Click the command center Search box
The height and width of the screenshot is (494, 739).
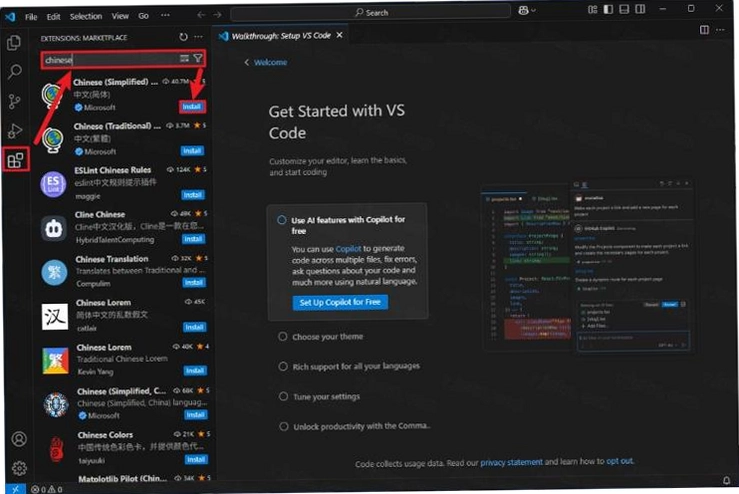point(370,12)
